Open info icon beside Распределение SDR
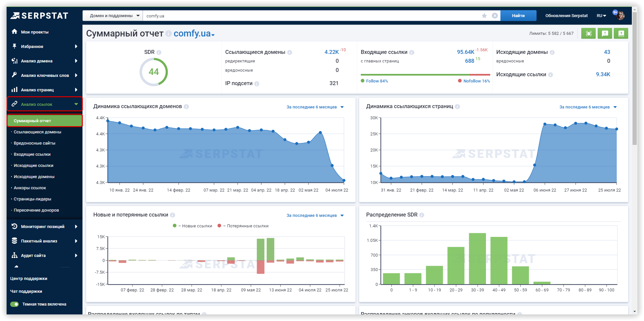Image resolution: width=644 pixels, height=321 pixels. pyautogui.click(x=422, y=215)
